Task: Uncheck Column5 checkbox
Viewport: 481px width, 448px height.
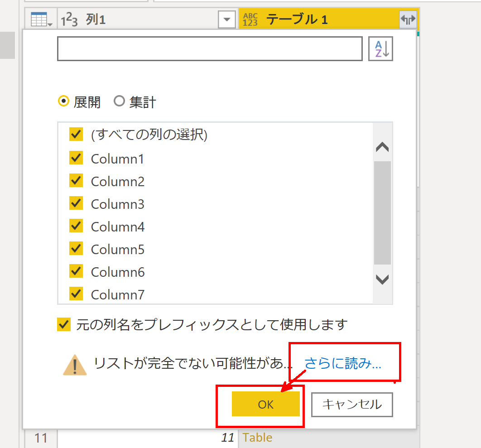Action: click(x=76, y=249)
